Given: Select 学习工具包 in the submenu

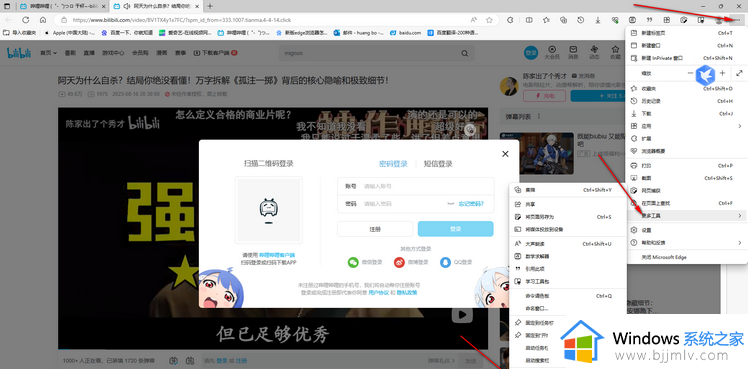Looking at the screenshot, I should coord(568,282).
